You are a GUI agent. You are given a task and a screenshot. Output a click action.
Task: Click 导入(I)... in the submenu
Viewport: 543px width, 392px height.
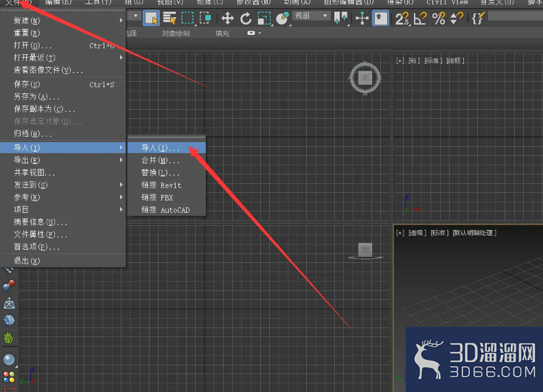167,148
